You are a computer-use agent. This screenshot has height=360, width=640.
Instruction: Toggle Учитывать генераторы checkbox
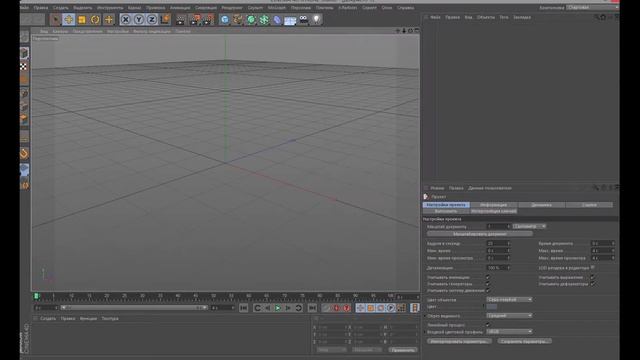click(487, 284)
